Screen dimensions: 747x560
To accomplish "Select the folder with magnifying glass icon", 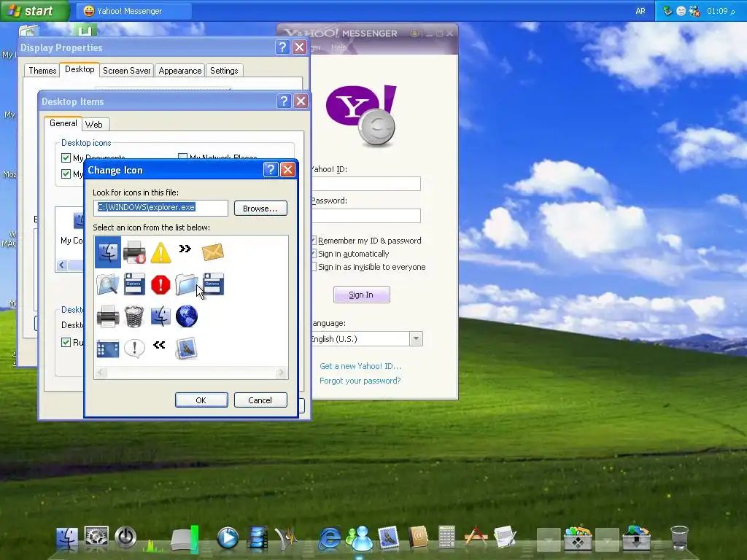I will (x=108, y=284).
